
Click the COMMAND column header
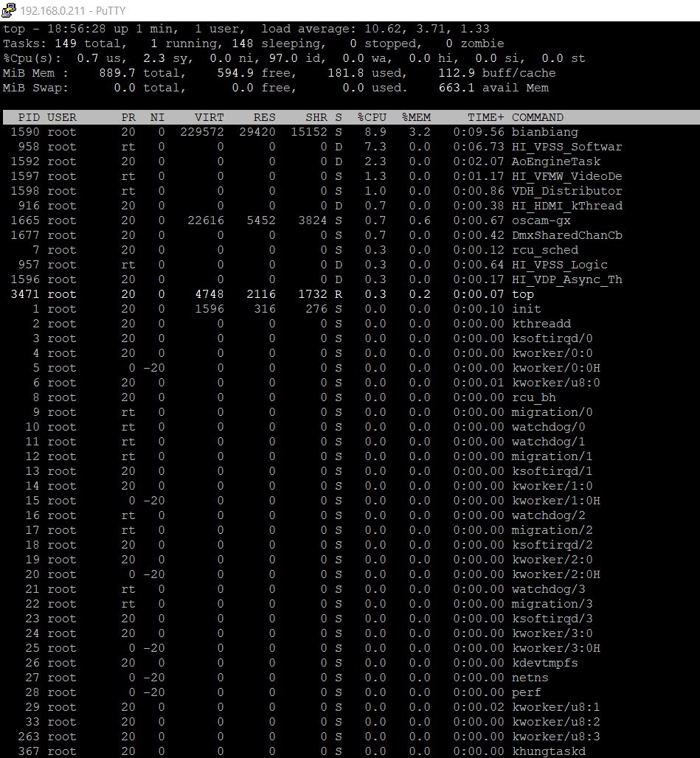click(x=538, y=117)
